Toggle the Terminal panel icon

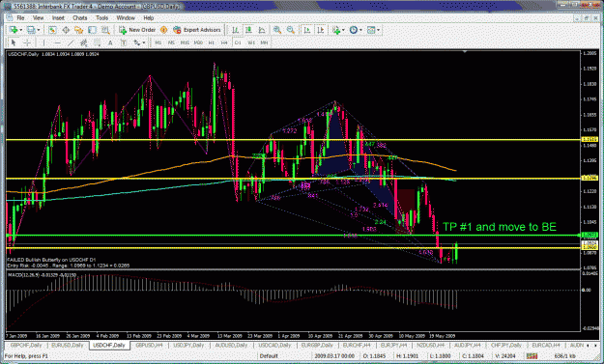(92, 30)
